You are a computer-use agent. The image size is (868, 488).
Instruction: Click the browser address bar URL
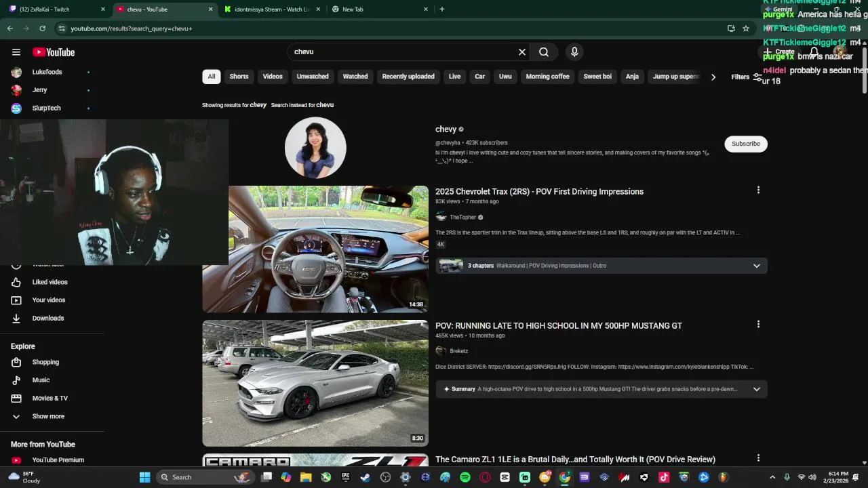coord(132,28)
